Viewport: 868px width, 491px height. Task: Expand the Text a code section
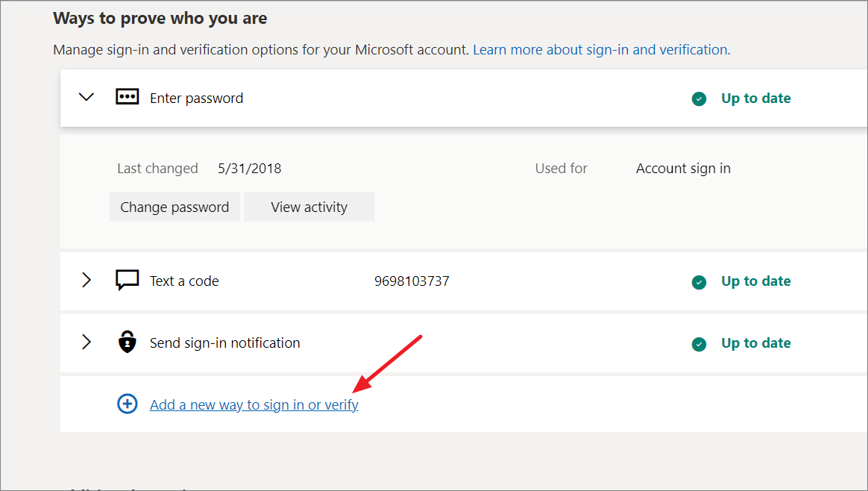click(x=86, y=280)
